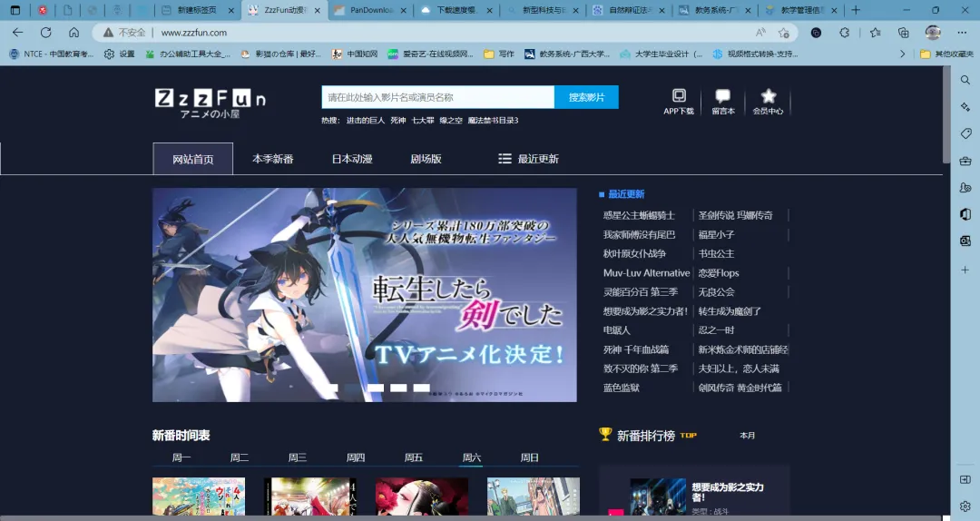Open the 写作 bookmarks folder
Viewport: 980px width, 521px height.
(499, 54)
